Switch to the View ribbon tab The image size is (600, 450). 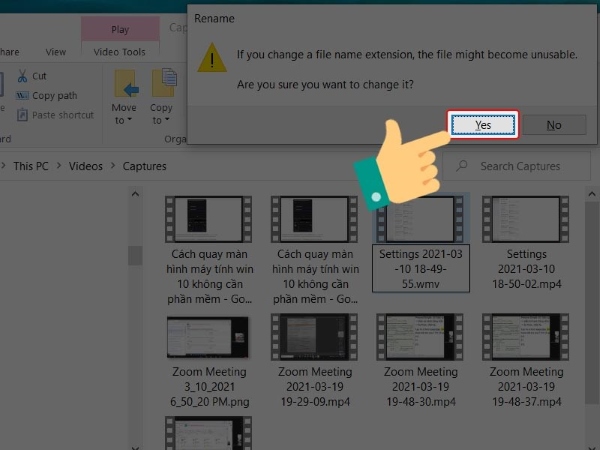point(56,52)
